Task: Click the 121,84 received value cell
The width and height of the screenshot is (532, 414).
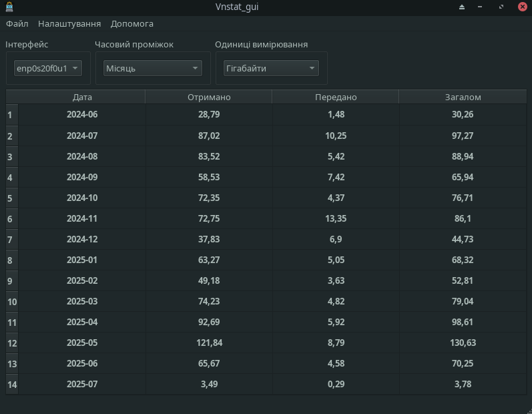Action: [x=209, y=343]
